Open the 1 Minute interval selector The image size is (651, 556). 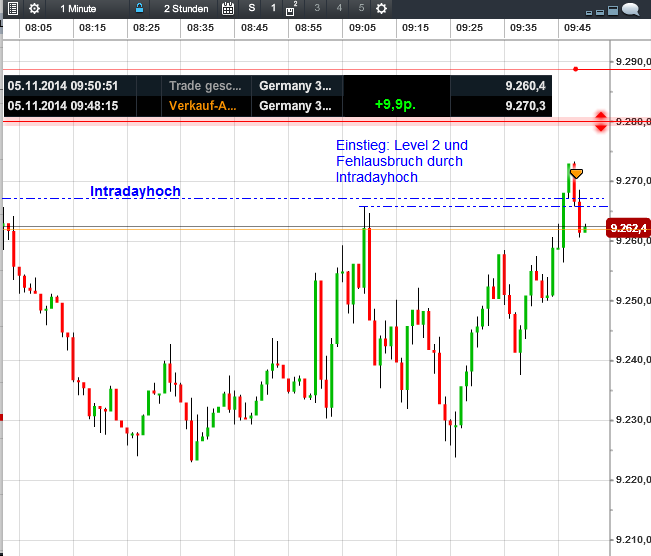[x=78, y=9]
